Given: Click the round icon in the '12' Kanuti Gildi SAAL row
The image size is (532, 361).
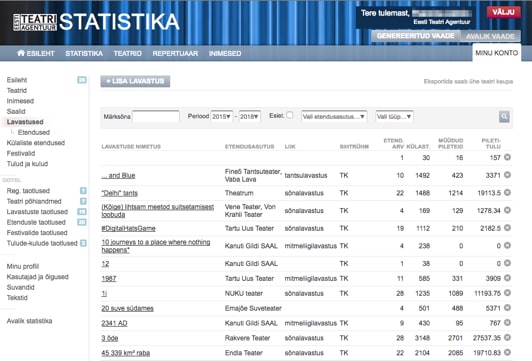Looking at the screenshot, I should tap(507, 263).
